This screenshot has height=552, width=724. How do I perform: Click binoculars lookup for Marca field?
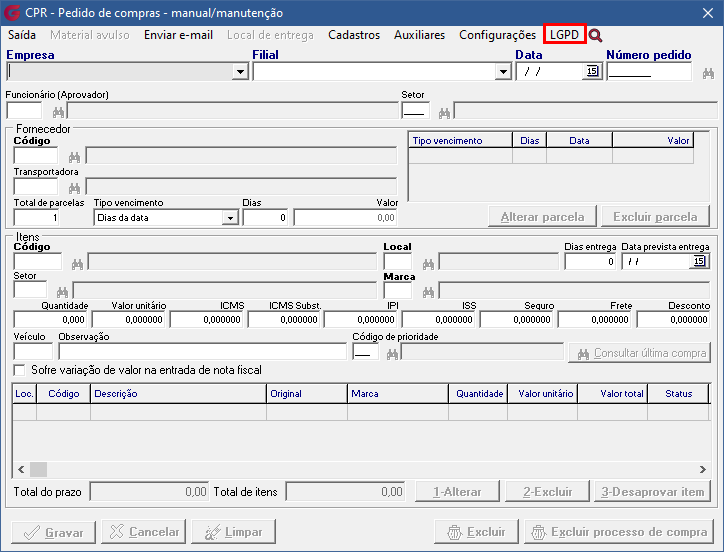(x=428, y=292)
